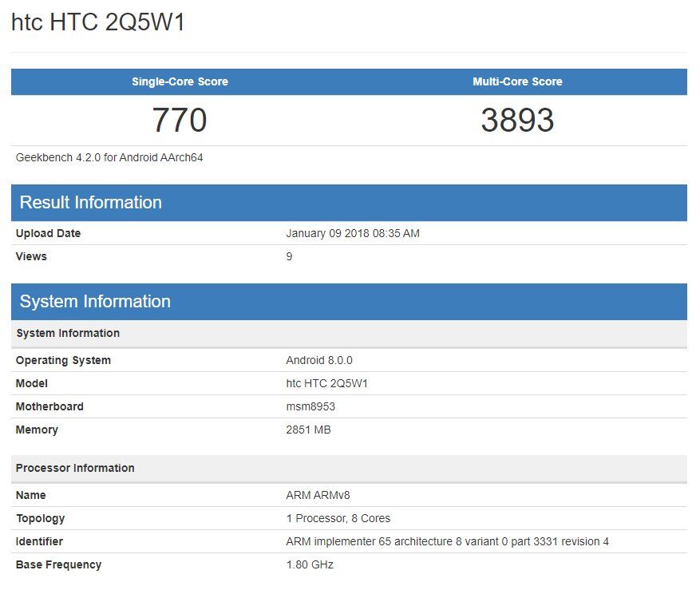Image resolution: width=700 pixels, height=590 pixels.
Task: Click the single-core score value 770
Action: (x=180, y=121)
